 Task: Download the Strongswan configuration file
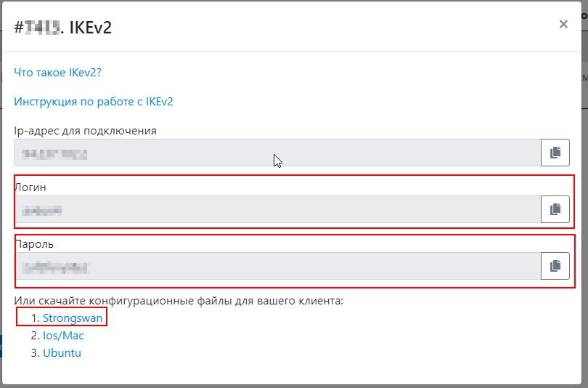[73, 318]
